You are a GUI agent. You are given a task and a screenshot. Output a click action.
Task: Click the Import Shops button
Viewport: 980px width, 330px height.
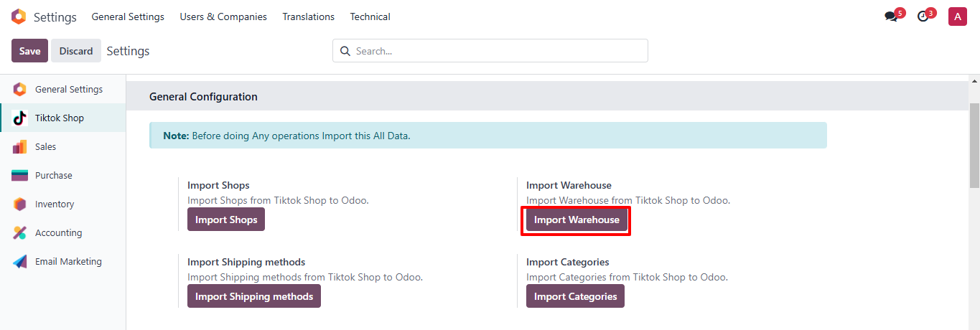pyautogui.click(x=226, y=220)
